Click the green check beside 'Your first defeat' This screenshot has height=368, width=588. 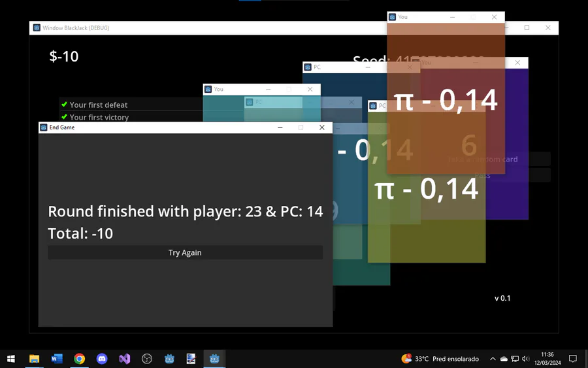click(64, 105)
